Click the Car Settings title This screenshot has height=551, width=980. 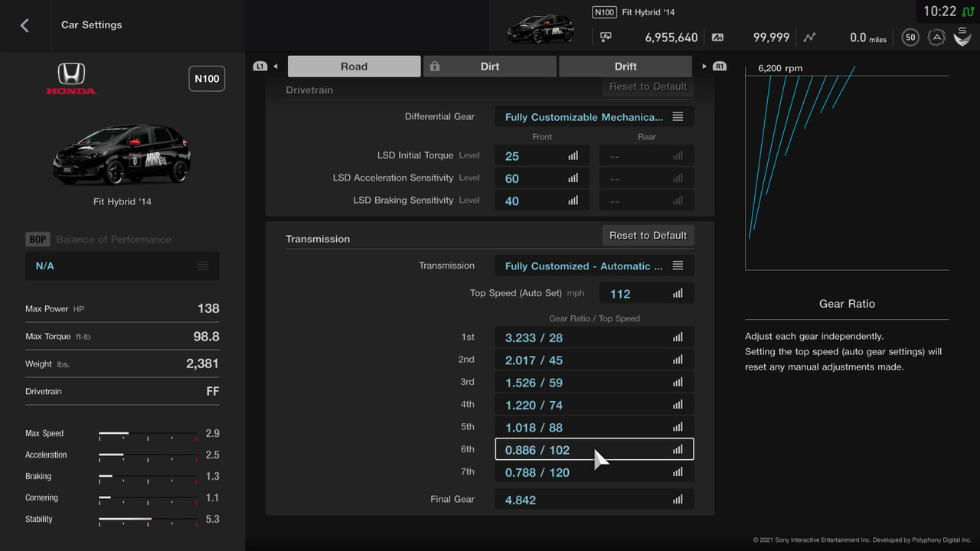click(x=92, y=24)
